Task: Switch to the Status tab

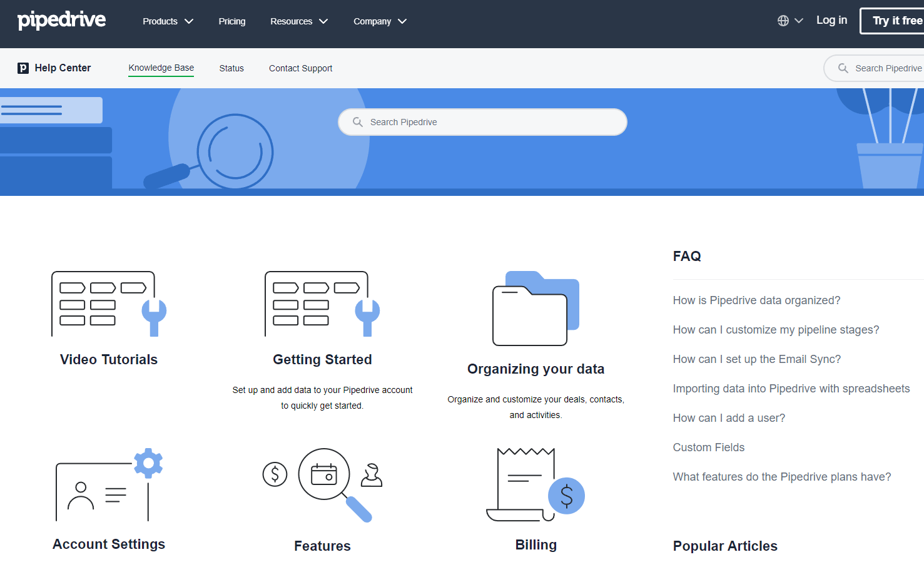Action: click(231, 68)
